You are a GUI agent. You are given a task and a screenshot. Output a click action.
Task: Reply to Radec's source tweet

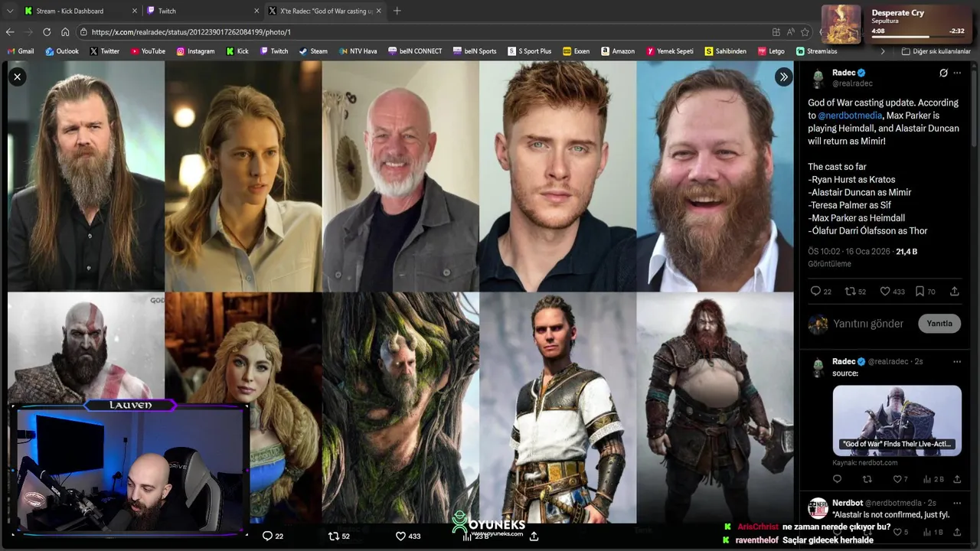(x=837, y=479)
